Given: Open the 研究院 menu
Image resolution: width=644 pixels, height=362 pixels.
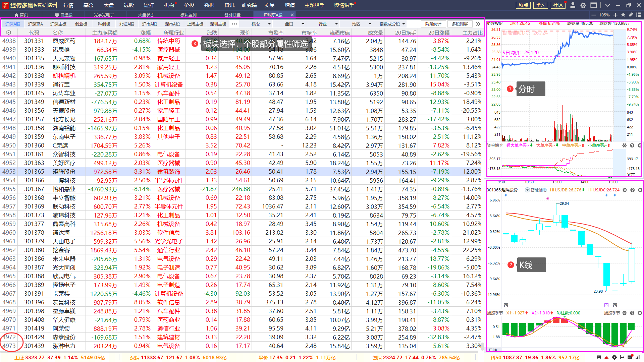Looking at the screenshot, I should click(x=249, y=5).
